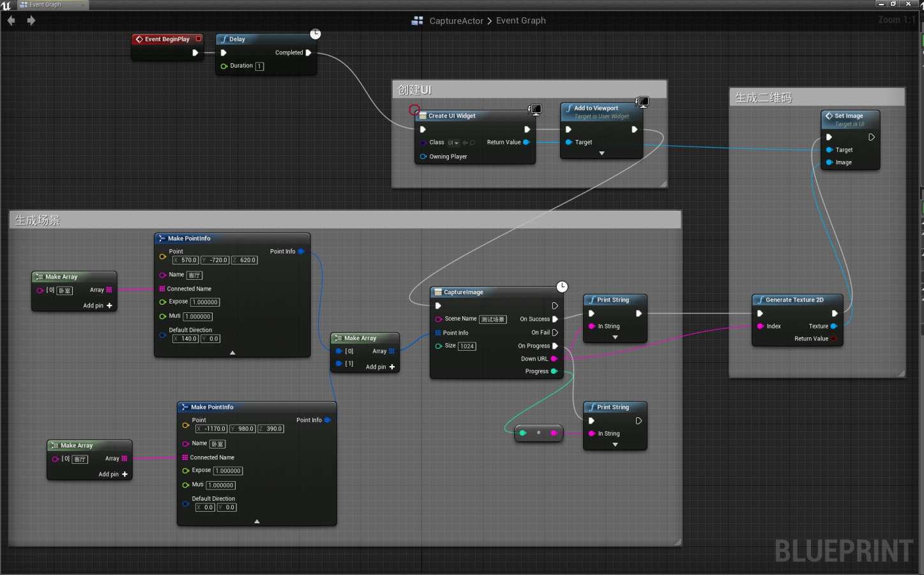
Task: Click the Delay node Completed pin
Action: point(308,52)
